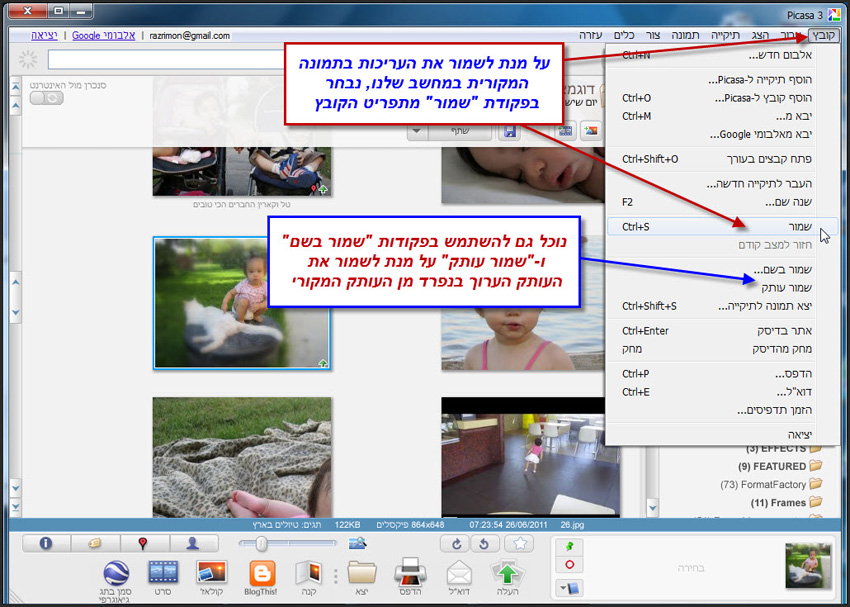Open the people panel icon
This screenshot has height=607, width=850.
coord(194,543)
